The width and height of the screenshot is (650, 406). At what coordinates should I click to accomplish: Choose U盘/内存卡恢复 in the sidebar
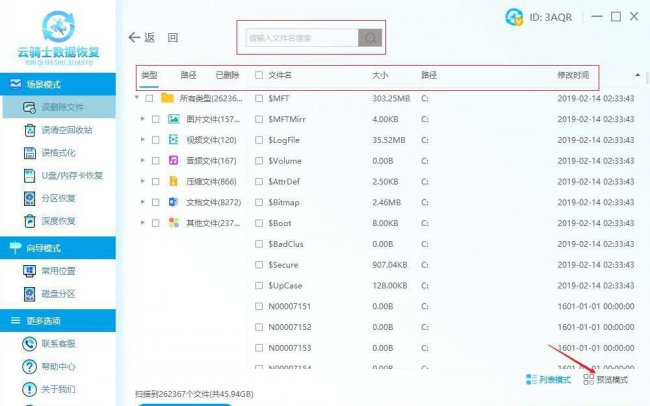tap(63, 176)
